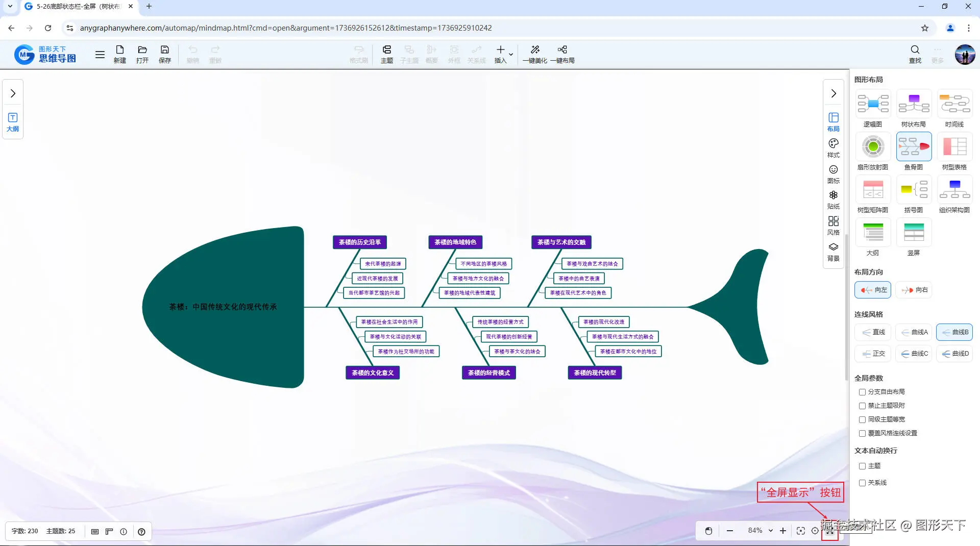Click the user avatar picture
Screen dimensions: 980x546
[965, 54]
